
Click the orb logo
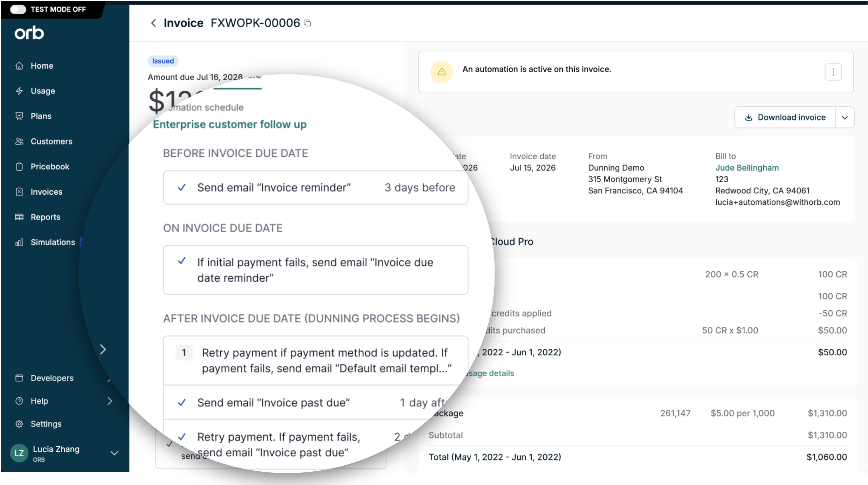29,33
